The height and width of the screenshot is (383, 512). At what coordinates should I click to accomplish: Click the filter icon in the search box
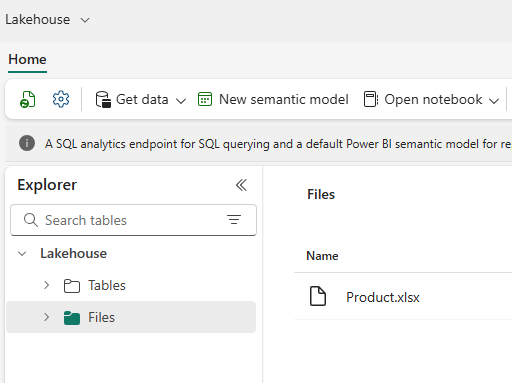point(234,220)
